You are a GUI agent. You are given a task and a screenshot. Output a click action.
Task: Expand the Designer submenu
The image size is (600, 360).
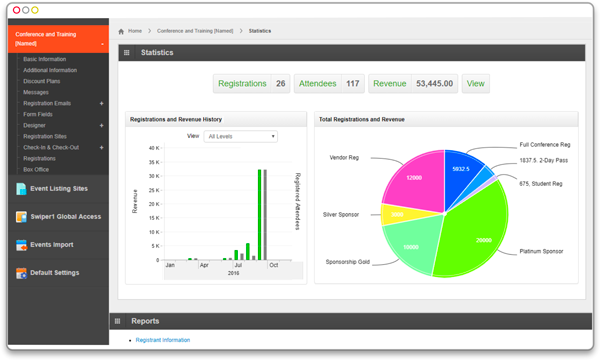pyautogui.click(x=101, y=125)
